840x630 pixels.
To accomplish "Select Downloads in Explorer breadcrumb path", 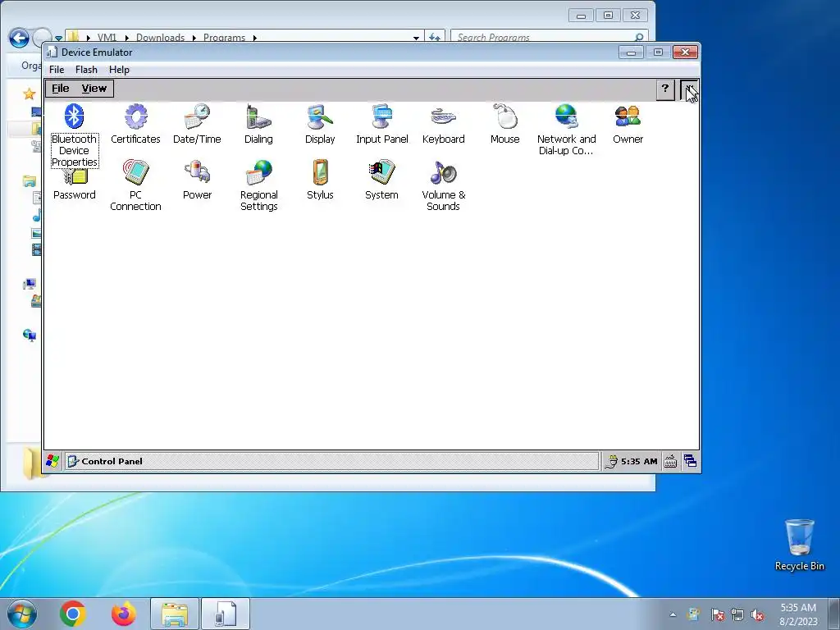I will click(x=160, y=38).
